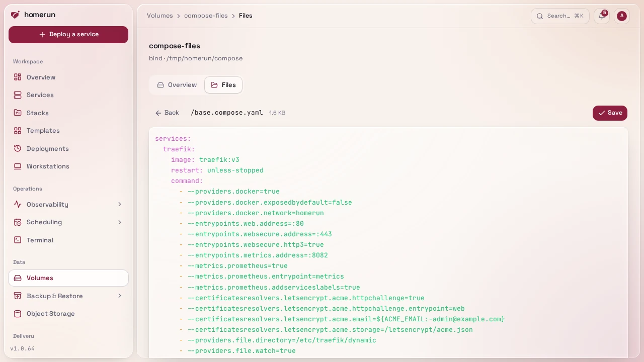Image resolution: width=644 pixels, height=362 pixels.
Task: Click the Search input field
Action: tap(560, 16)
